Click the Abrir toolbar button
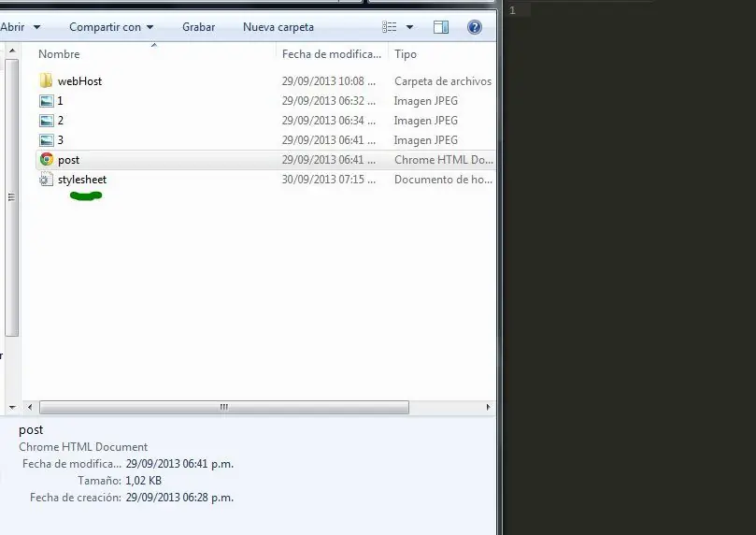756x535 pixels. tap(12, 27)
